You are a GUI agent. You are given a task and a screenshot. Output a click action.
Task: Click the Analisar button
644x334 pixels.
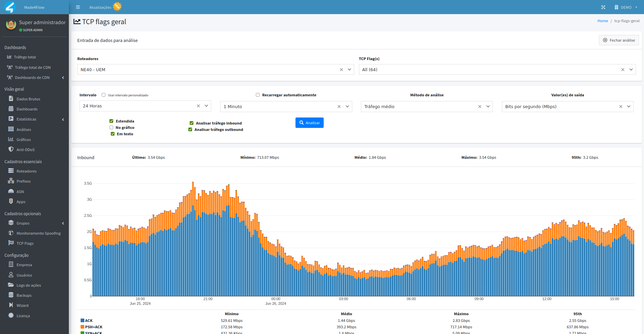pyautogui.click(x=310, y=123)
